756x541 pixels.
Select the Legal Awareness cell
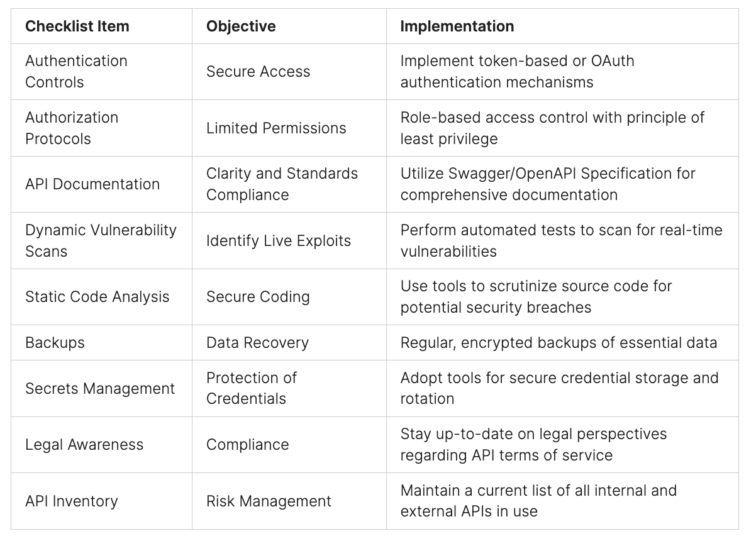pos(84,445)
